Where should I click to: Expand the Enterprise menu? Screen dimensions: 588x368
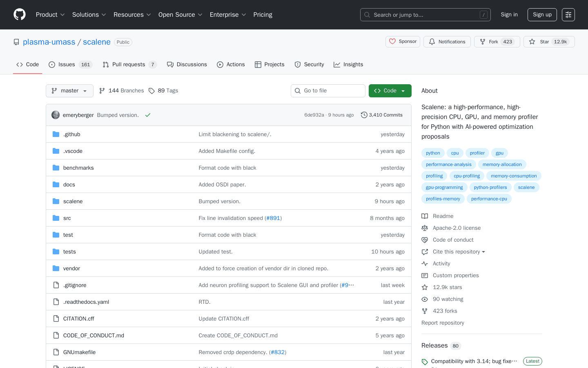(228, 15)
